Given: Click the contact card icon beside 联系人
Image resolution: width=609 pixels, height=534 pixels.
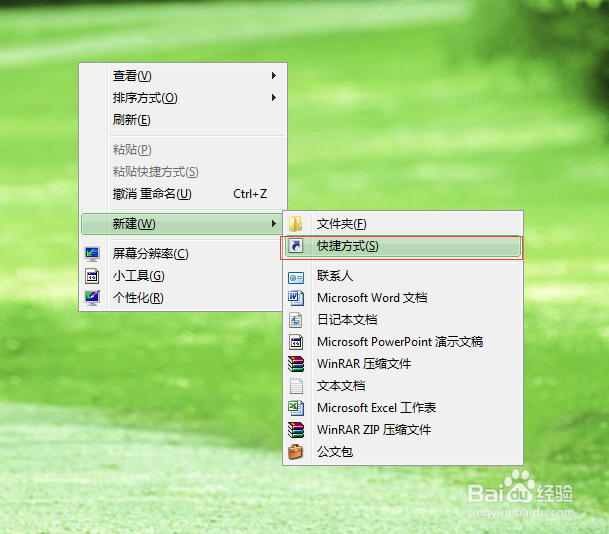Looking at the screenshot, I should click(296, 278).
